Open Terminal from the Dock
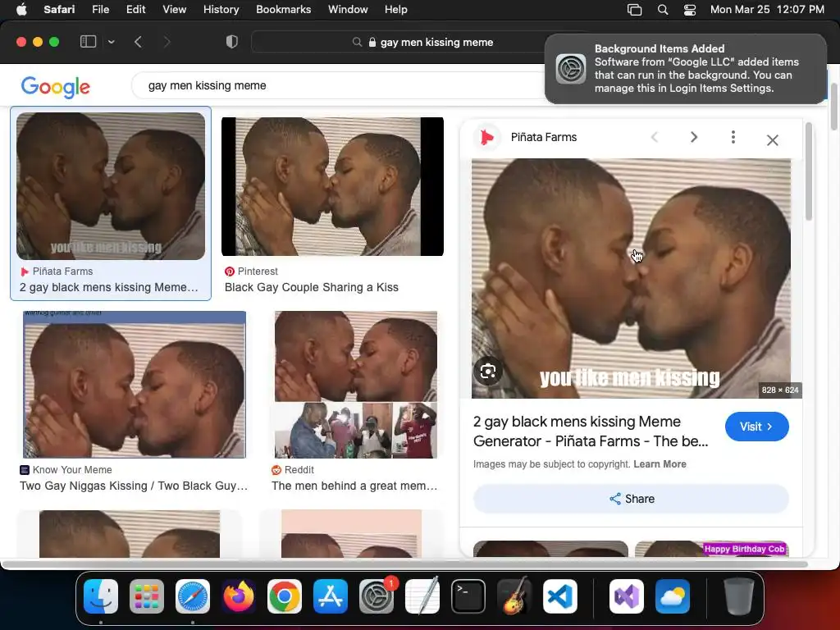 [468, 596]
